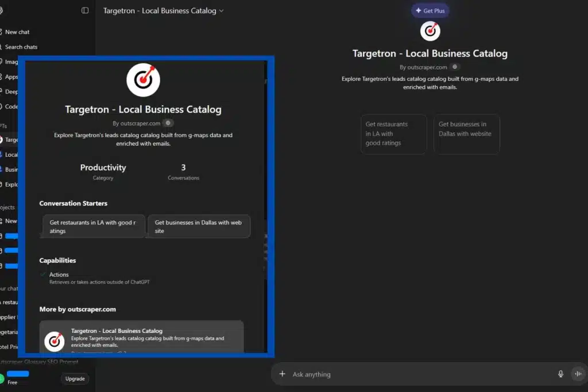Click the '3' conversations count
The image size is (588, 392).
(183, 168)
